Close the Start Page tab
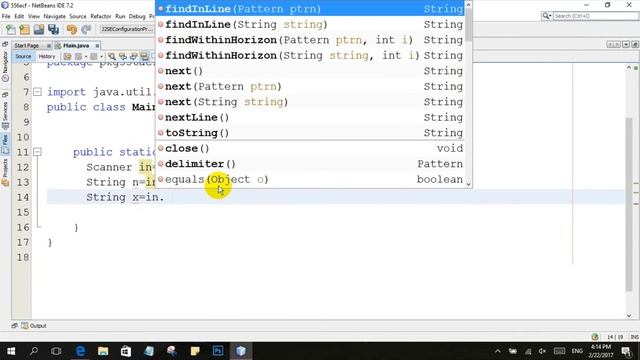 pos(49,46)
